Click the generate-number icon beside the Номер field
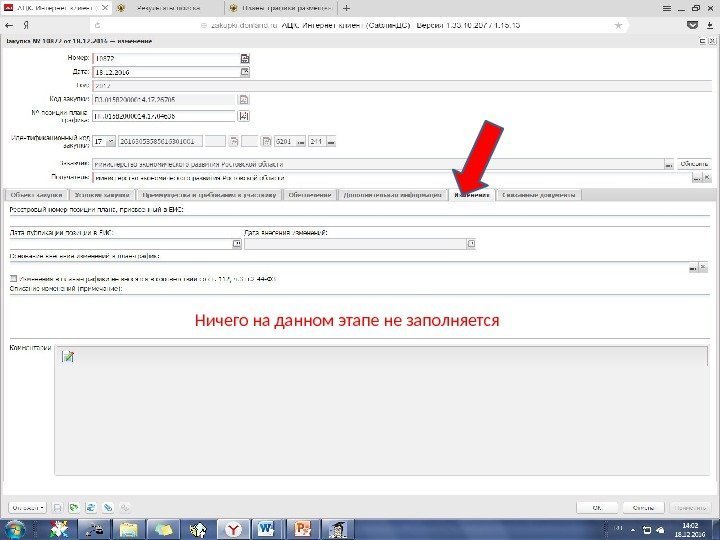720x540 pixels. [x=245, y=58]
